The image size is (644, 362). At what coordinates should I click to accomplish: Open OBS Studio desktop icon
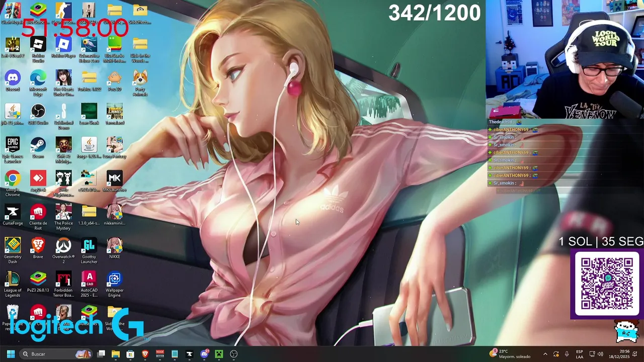click(38, 115)
